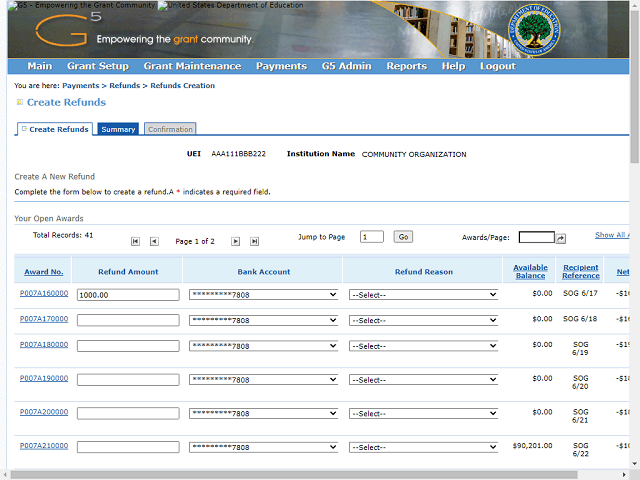Expand Refund Reason dropdown for P007A190000

point(423,380)
